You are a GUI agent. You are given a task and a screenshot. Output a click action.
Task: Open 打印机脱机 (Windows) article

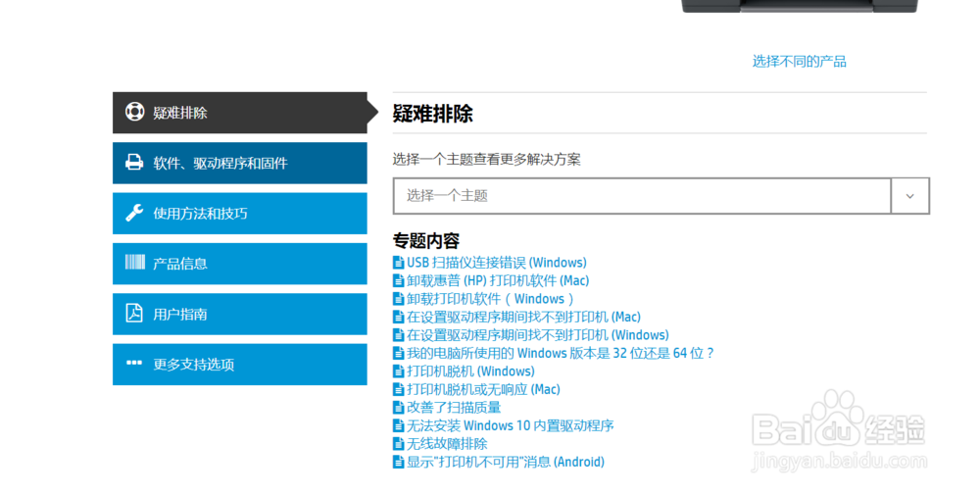(470, 371)
